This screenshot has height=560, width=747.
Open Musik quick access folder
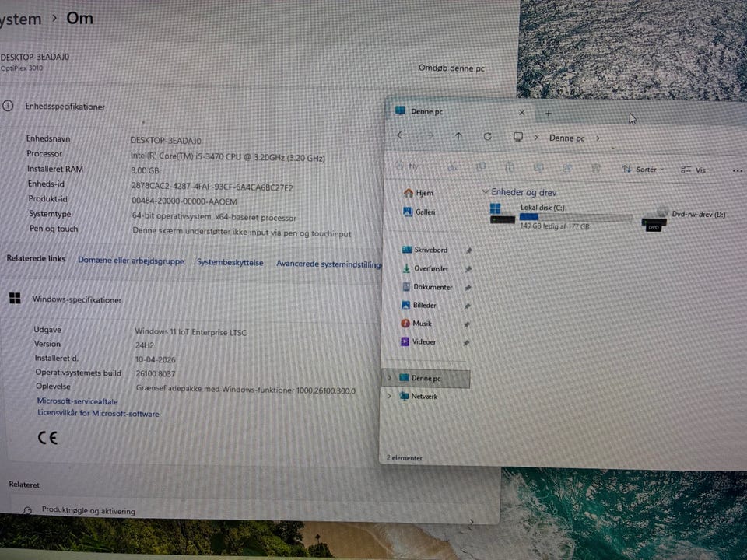click(416, 324)
